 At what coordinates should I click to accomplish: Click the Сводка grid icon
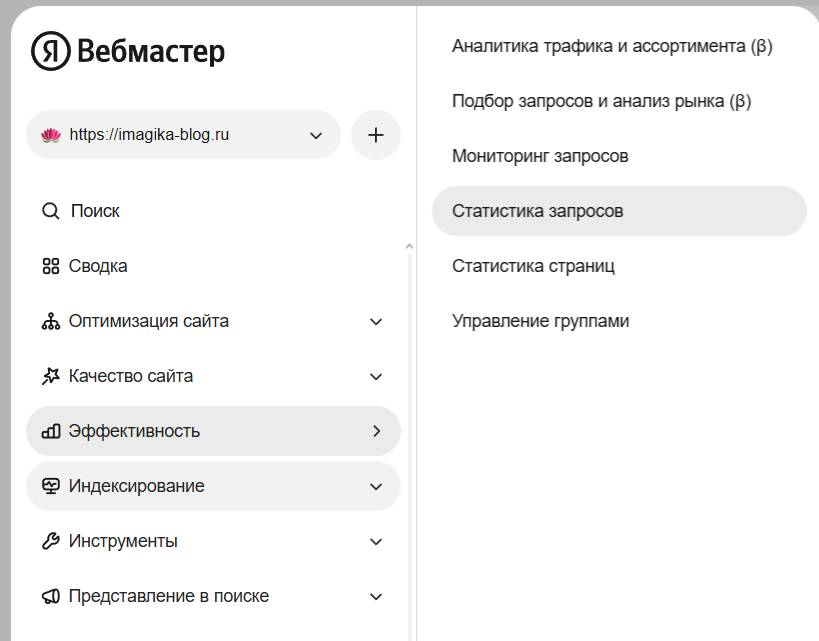50,266
